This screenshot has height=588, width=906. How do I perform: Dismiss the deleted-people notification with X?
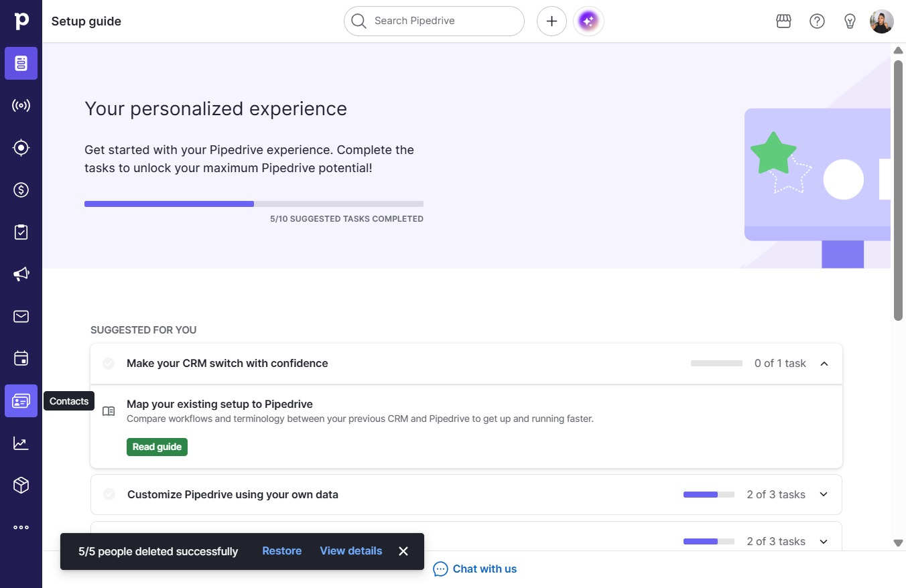pyautogui.click(x=403, y=551)
